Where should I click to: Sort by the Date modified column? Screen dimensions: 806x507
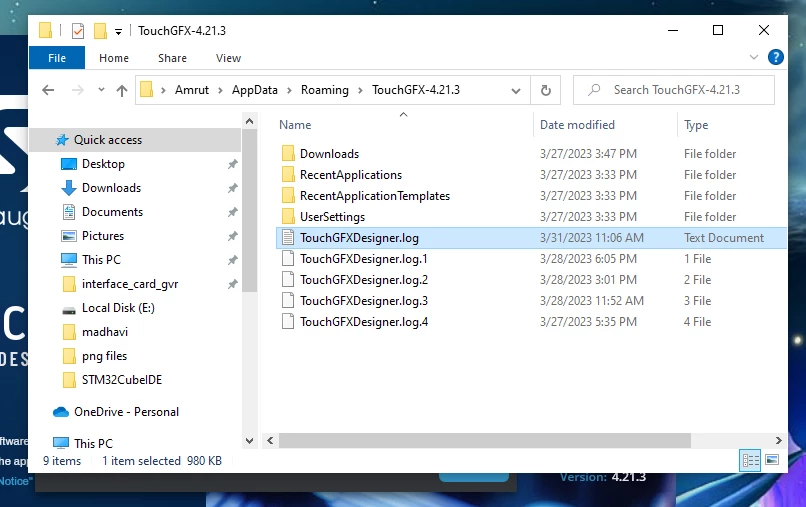[x=577, y=125]
